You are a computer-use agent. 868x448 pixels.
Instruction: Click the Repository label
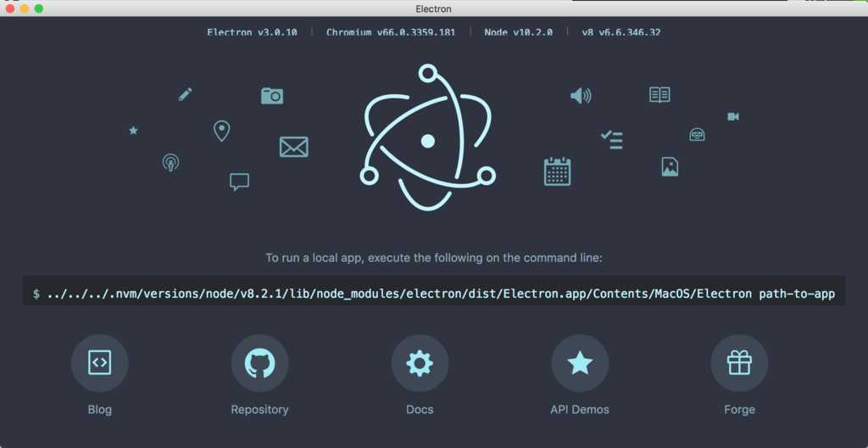pos(259,410)
